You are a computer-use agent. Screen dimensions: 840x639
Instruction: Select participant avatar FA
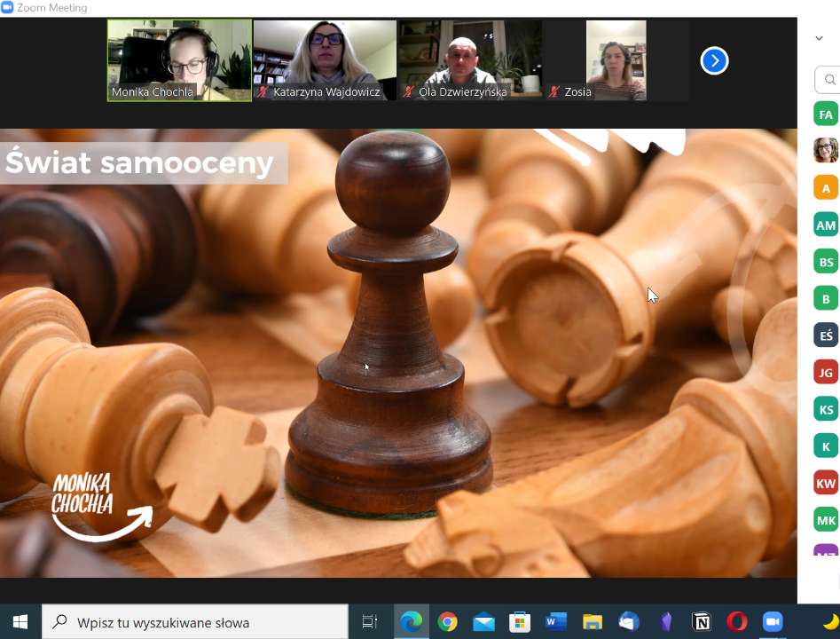coord(826,114)
